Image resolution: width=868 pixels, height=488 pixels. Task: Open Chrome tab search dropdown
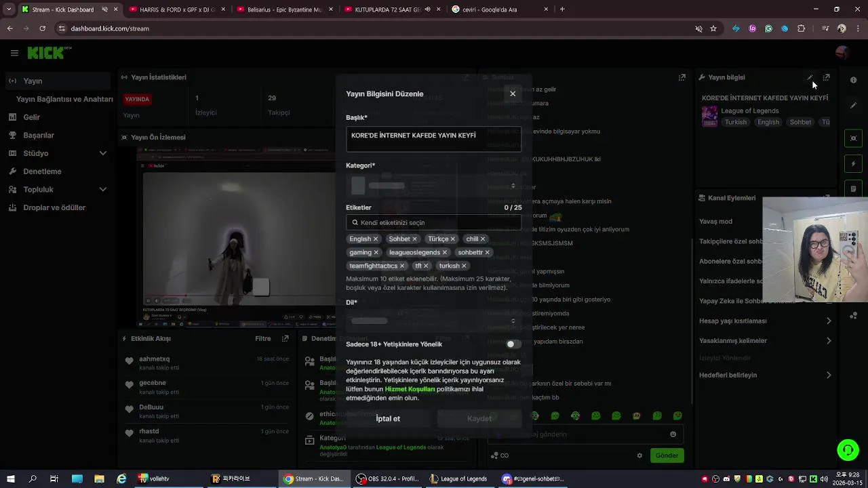pyautogui.click(x=9, y=9)
